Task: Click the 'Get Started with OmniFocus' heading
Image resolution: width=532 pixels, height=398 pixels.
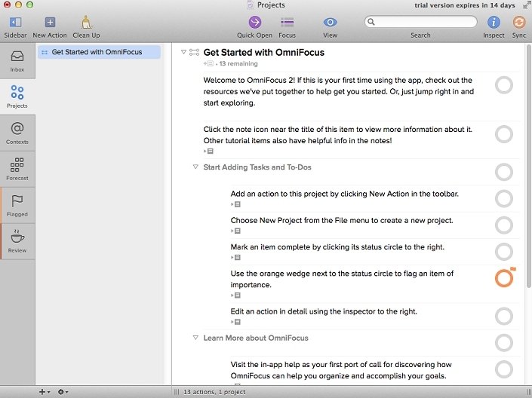Action: [263, 52]
